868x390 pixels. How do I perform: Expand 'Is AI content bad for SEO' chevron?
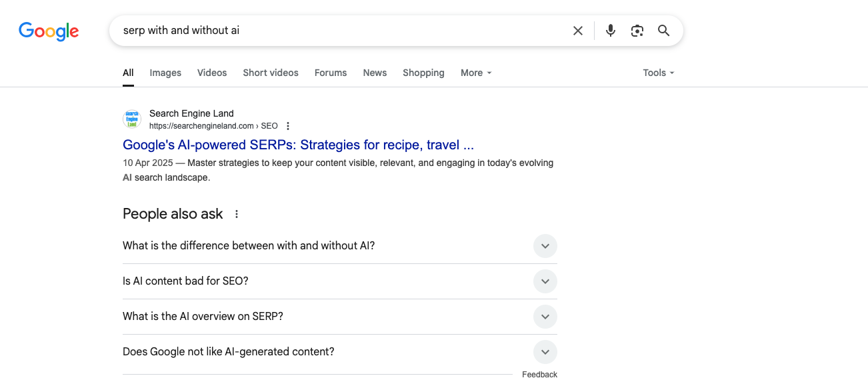(545, 281)
